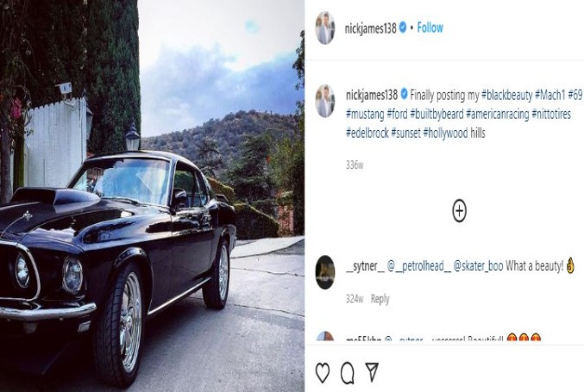This screenshot has width=584, height=392.
Task: Visit the @_petrolhead_ mention
Action: (418, 266)
